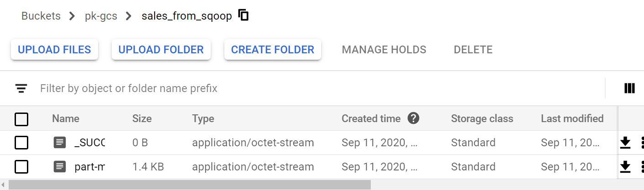644x190 pixels.
Task: Click the Create Folder button
Action: pyautogui.click(x=273, y=50)
